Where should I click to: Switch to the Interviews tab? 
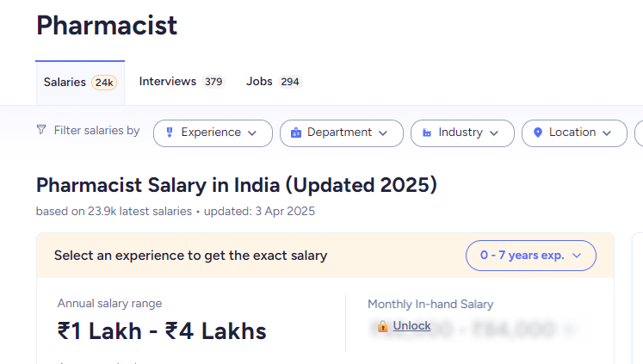click(x=168, y=82)
